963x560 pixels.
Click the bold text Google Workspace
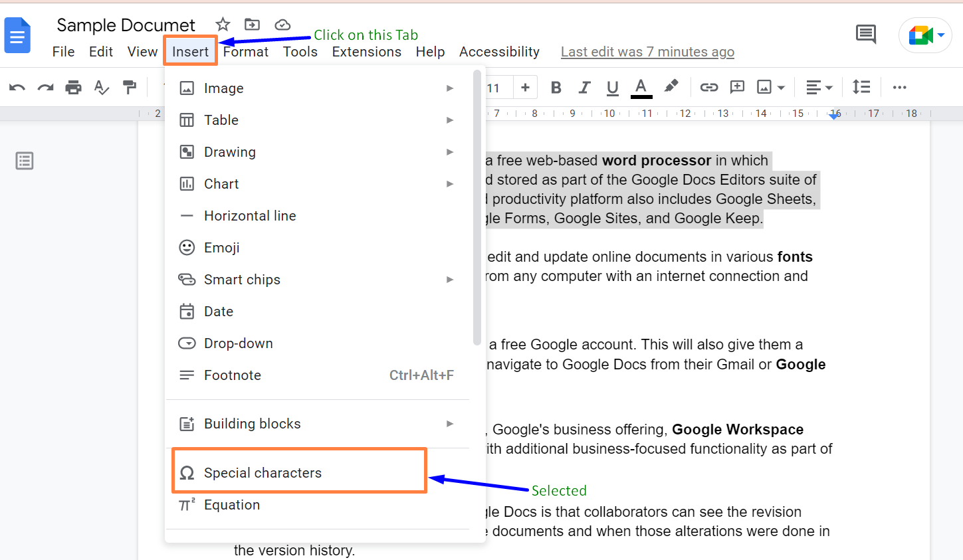pos(738,429)
